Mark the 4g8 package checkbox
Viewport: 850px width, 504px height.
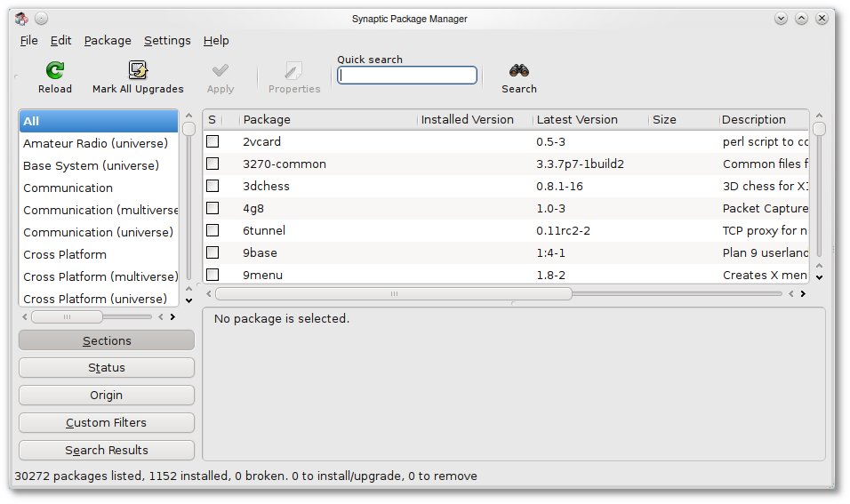[x=212, y=208]
